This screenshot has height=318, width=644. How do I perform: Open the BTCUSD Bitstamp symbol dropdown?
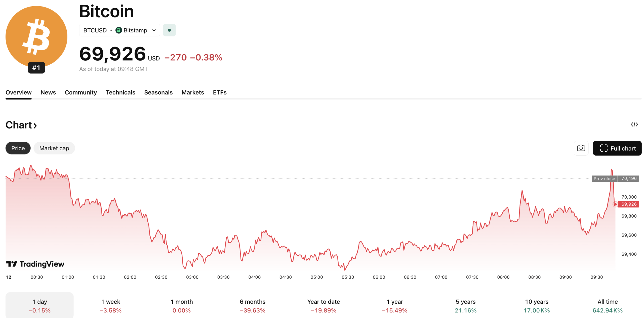[x=119, y=30]
